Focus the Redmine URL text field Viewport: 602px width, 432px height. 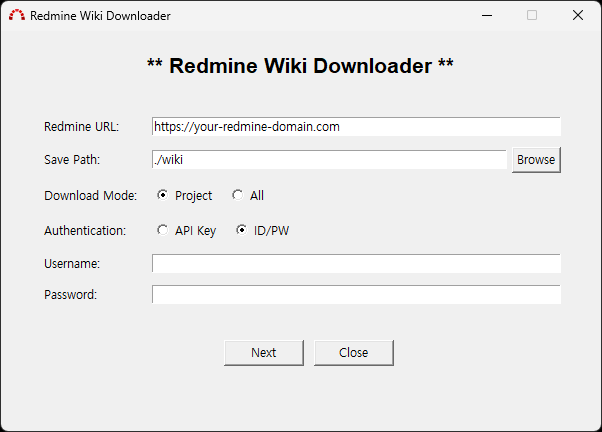[355, 127]
